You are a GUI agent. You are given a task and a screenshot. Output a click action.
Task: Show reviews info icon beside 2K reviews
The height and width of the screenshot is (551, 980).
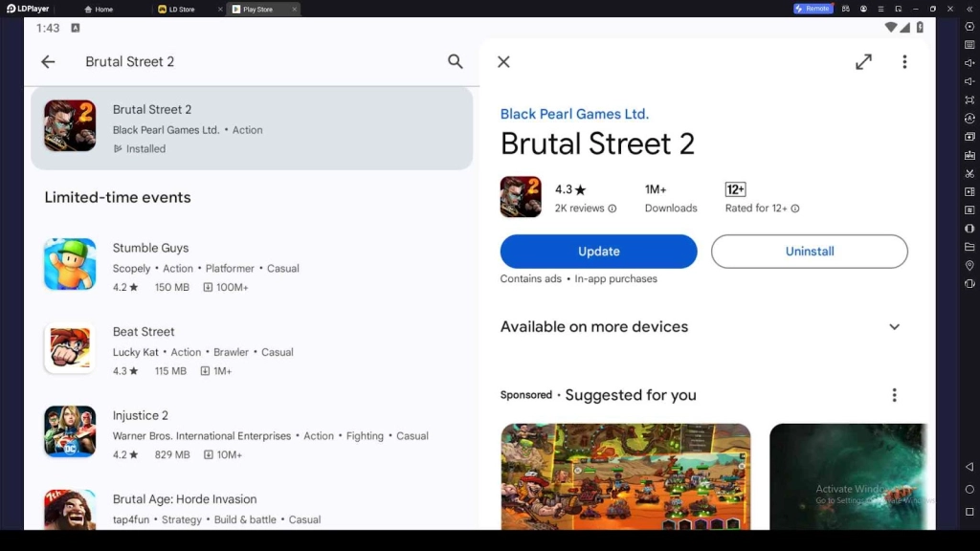pyautogui.click(x=612, y=209)
